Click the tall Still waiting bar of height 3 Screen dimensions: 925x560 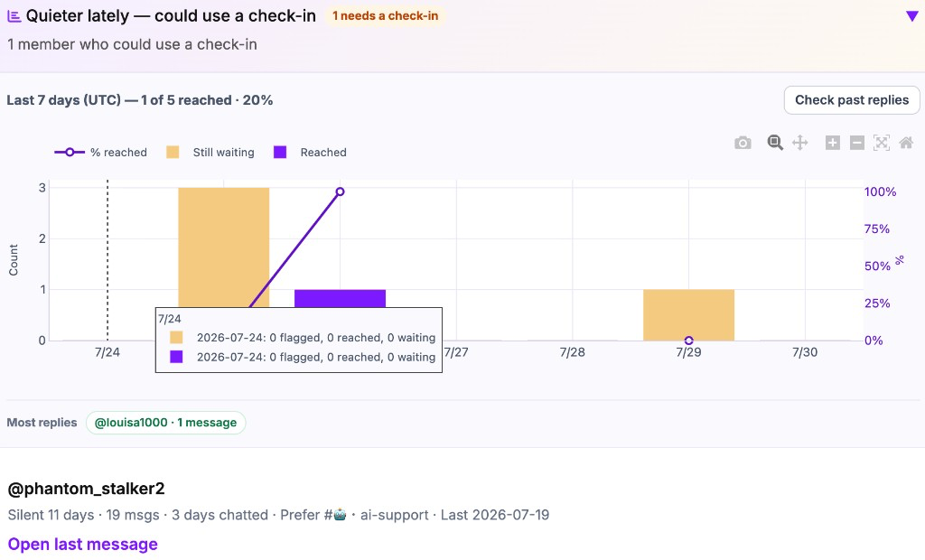pos(224,247)
